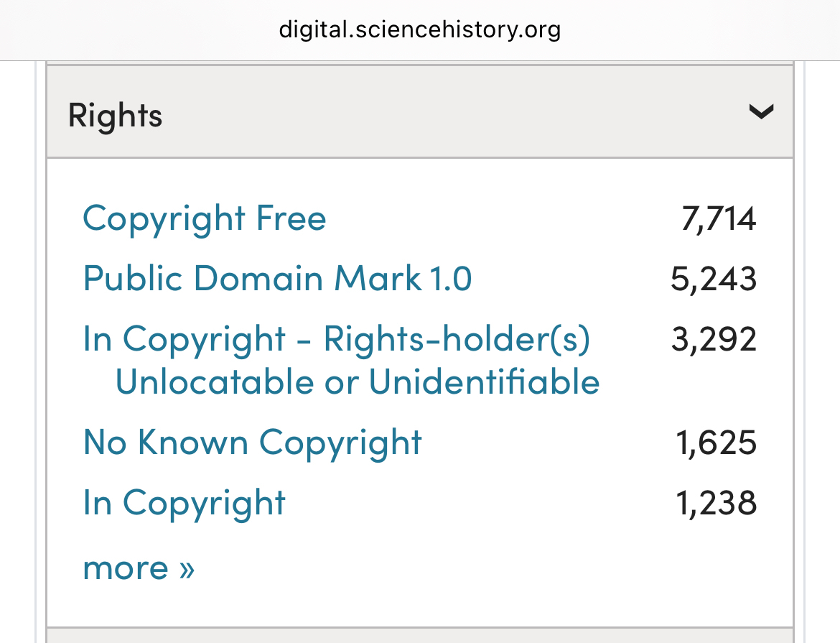Click the » arrow after "more"
840x643 pixels.
187,568
